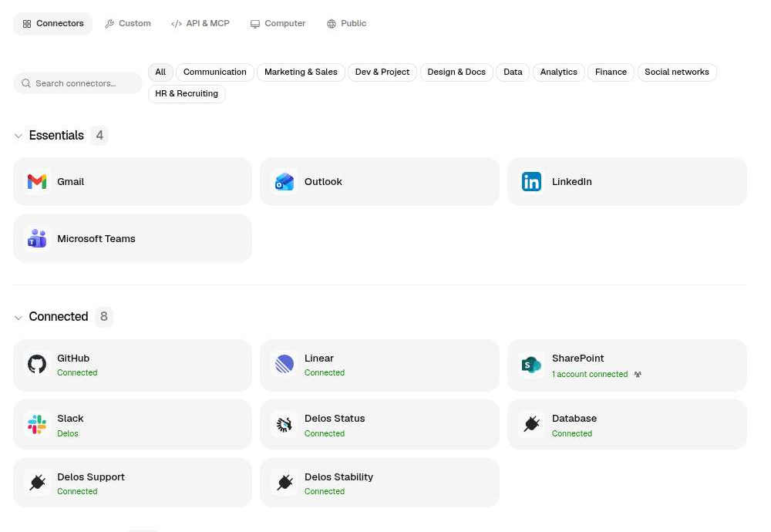
Task: Click the search magnifier icon
Action: [26, 83]
